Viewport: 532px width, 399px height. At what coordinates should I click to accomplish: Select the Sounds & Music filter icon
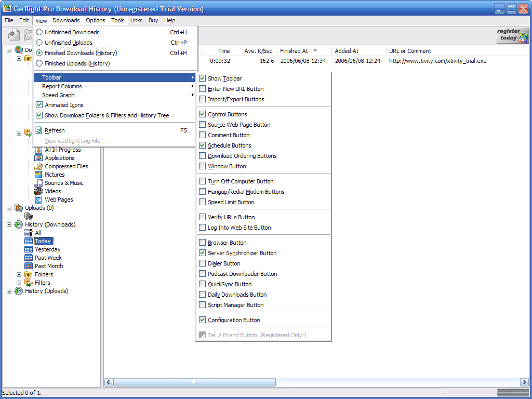coord(38,183)
